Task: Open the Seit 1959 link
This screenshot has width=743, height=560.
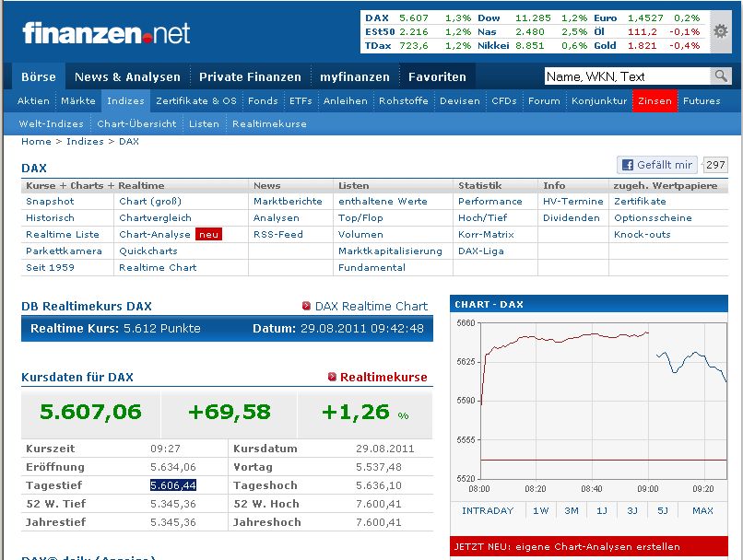Action: (50, 267)
